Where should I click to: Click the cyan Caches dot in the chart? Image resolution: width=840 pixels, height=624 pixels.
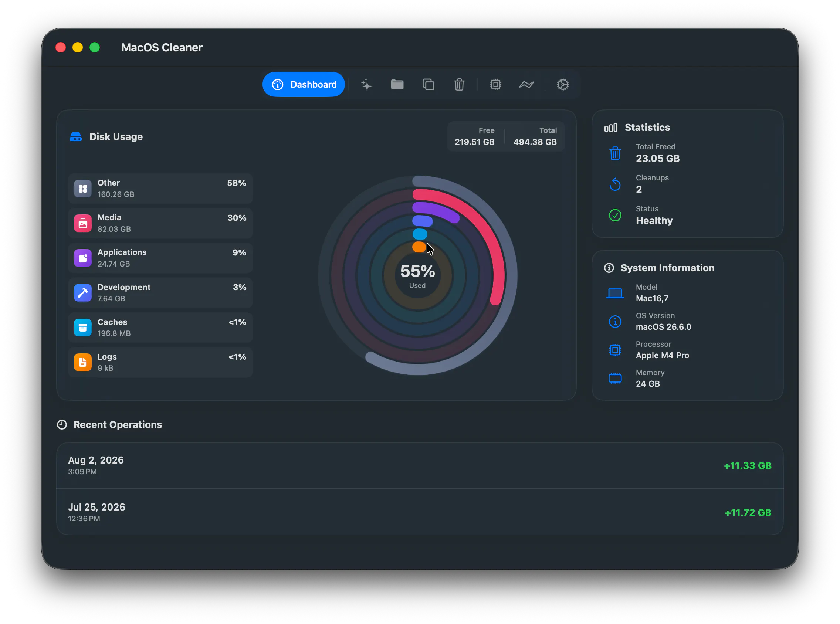pos(420,234)
